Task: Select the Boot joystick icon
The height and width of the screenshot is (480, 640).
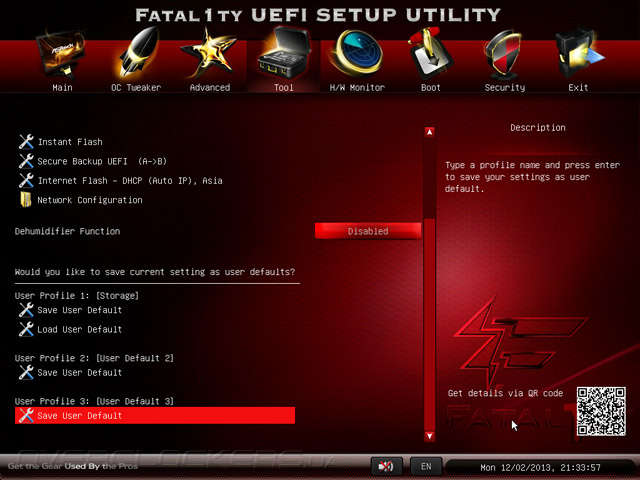Action: click(429, 54)
